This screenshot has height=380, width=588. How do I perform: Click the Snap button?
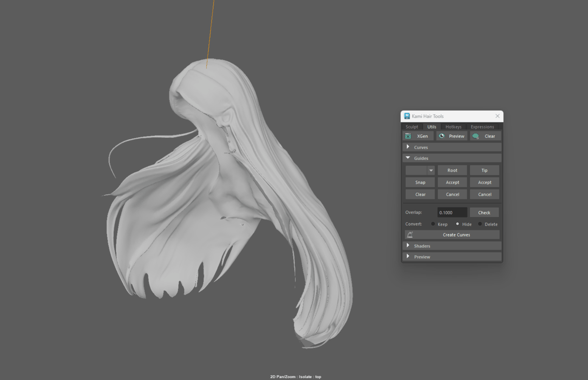420,182
